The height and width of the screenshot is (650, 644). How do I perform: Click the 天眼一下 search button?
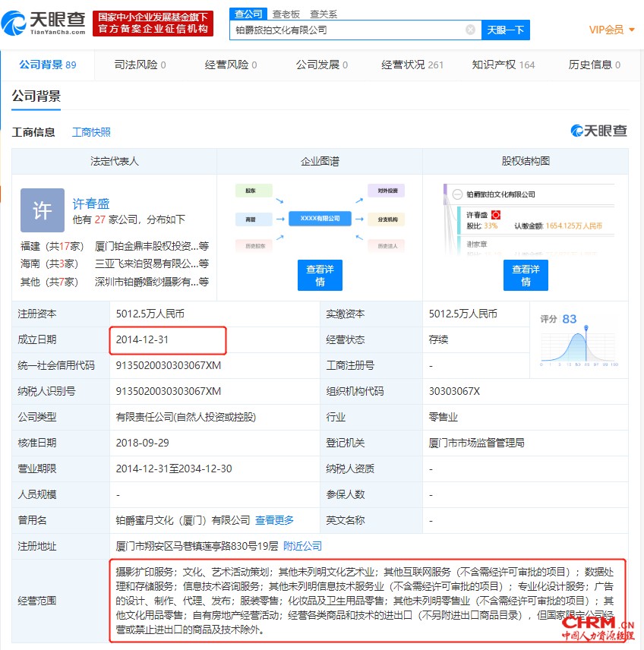[x=505, y=30]
